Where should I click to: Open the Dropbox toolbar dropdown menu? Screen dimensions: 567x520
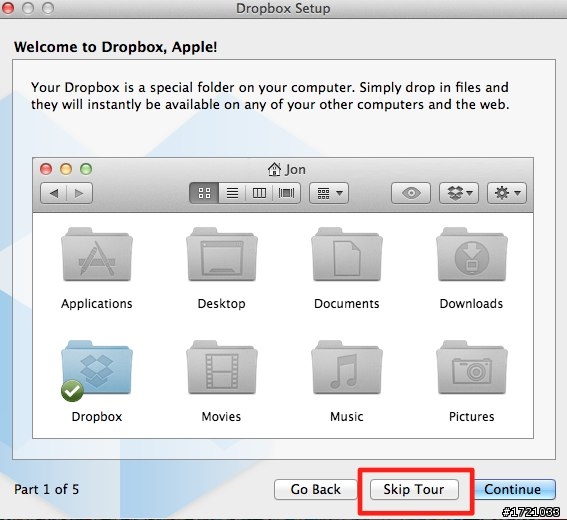click(459, 193)
